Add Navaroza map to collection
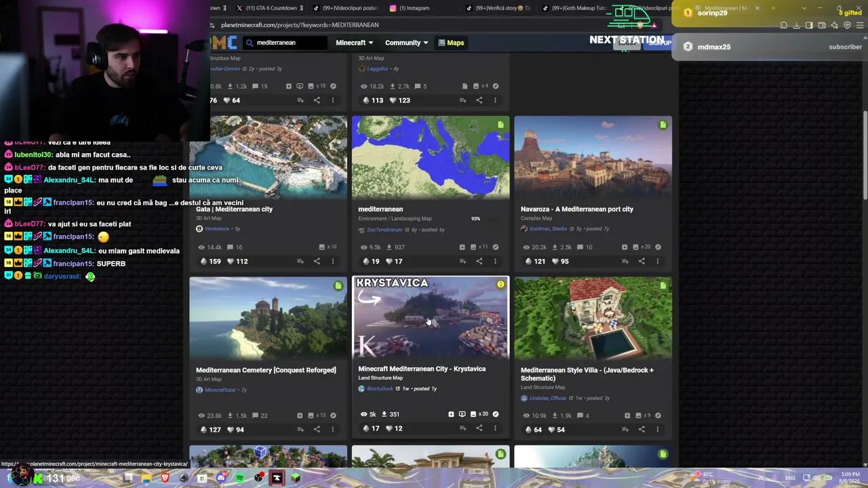 pos(625,261)
